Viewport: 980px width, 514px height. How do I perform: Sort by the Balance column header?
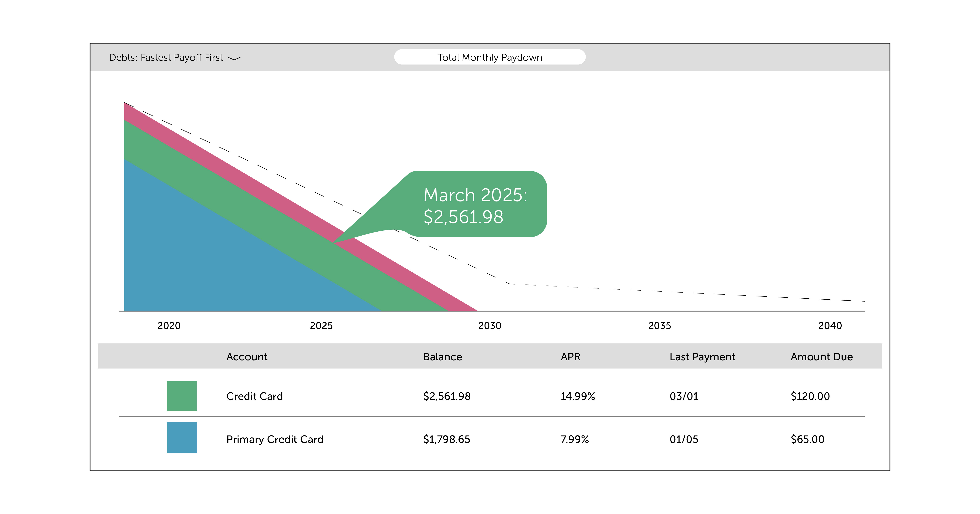(442, 357)
